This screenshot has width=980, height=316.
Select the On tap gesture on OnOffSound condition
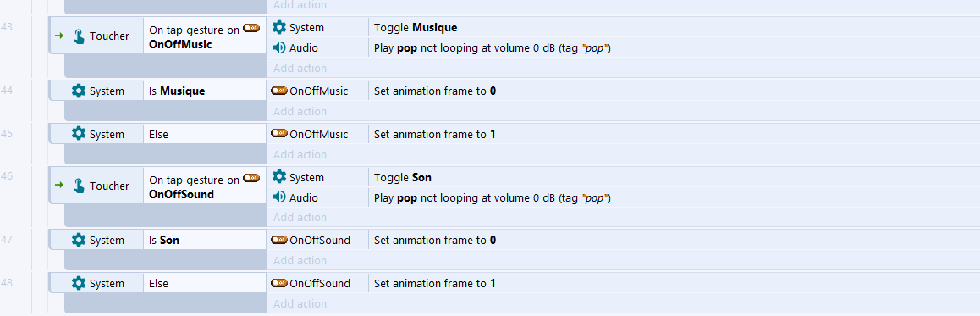coord(204,186)
